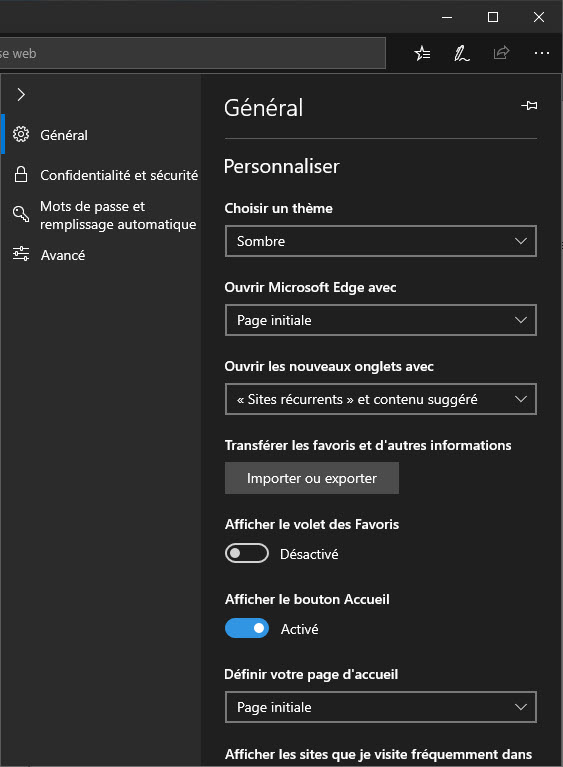Open the Choisir un thème dropdown
Viewport: 563px width, 767px height.
(x=381, y=241)
